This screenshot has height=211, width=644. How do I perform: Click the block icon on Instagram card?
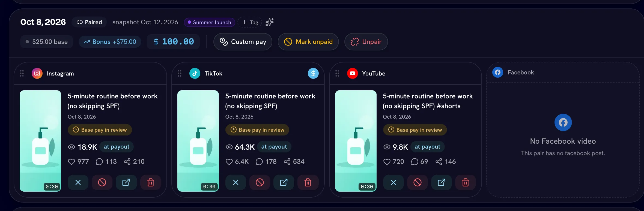pyautogui.click(x=102, y=182)
